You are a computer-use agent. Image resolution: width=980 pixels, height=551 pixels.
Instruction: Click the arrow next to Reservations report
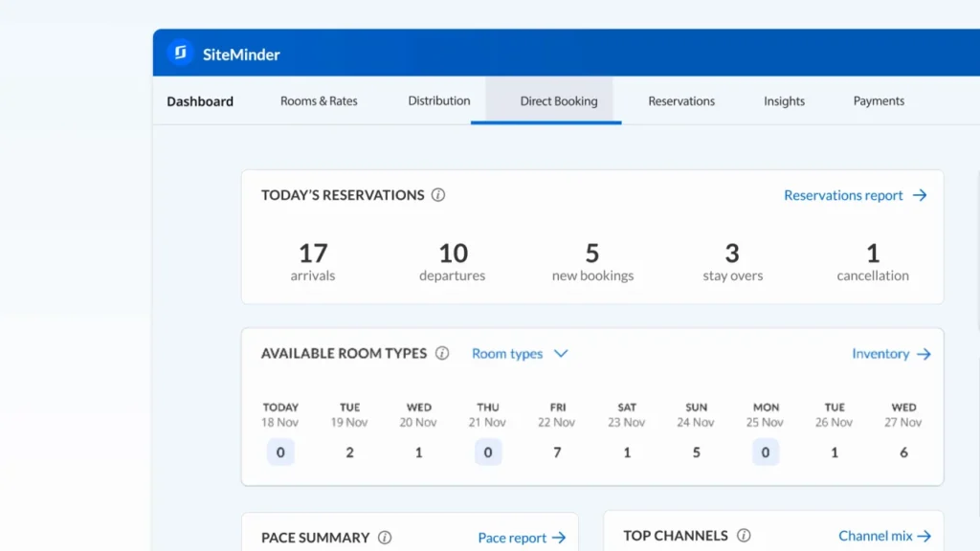point(920,195)
